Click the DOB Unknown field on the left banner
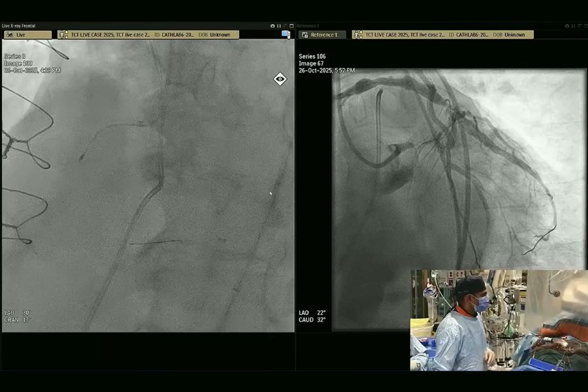Viewport: 588px width, 392px height. tap(216, 34)
